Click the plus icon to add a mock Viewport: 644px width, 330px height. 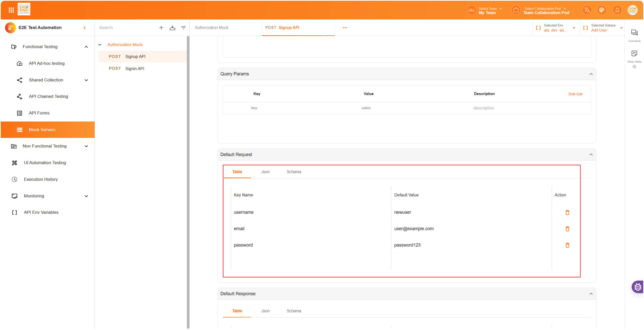[x=161, y=28]
